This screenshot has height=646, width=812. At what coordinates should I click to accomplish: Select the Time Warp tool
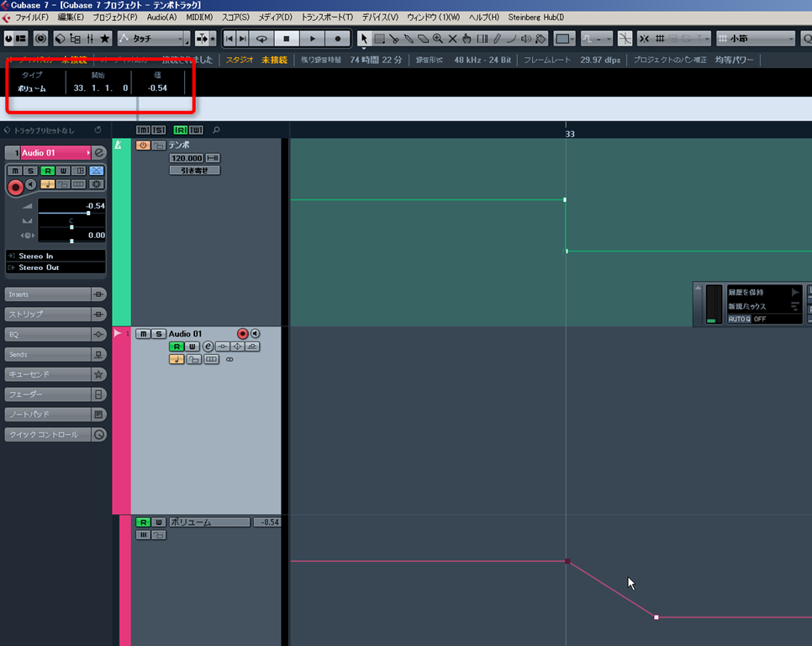point(482,39)
